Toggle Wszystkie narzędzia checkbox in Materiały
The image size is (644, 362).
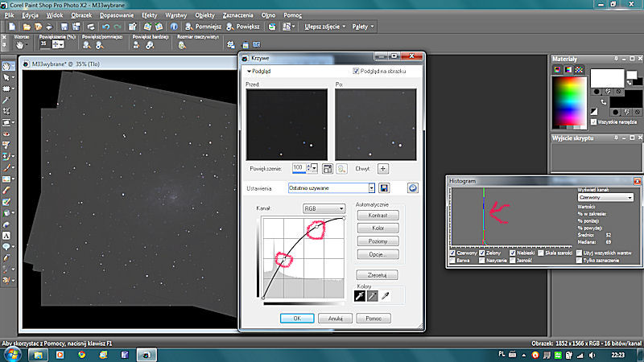click(x=593, y=122)
